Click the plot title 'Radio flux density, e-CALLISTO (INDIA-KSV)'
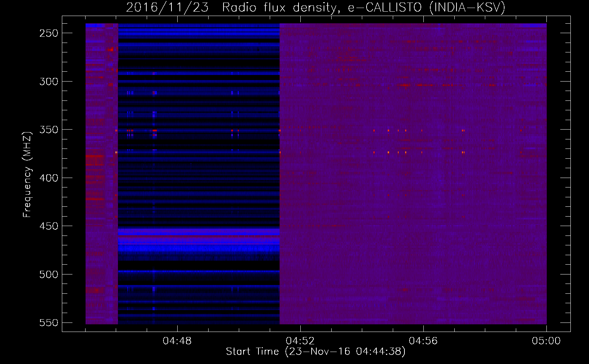 point(364,8)
